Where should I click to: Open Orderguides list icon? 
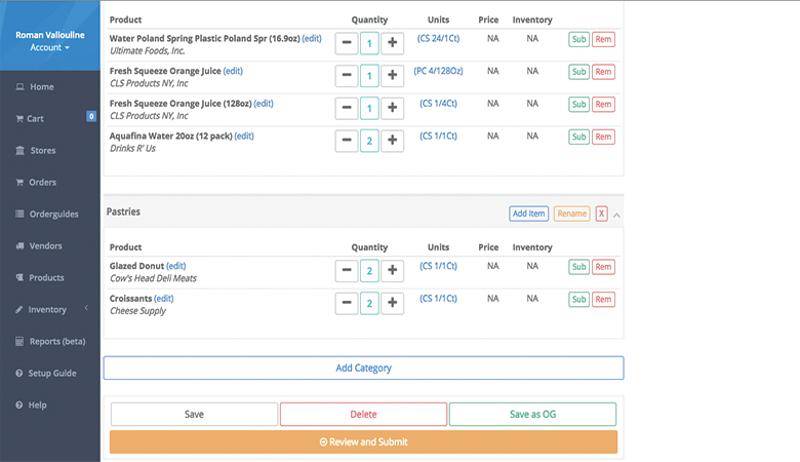[x=20, y=214]
